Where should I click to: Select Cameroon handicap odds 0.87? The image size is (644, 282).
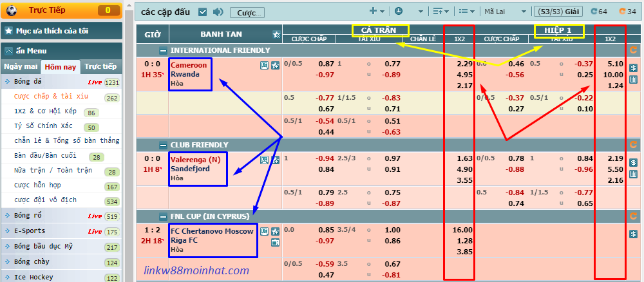pos(326,64)
